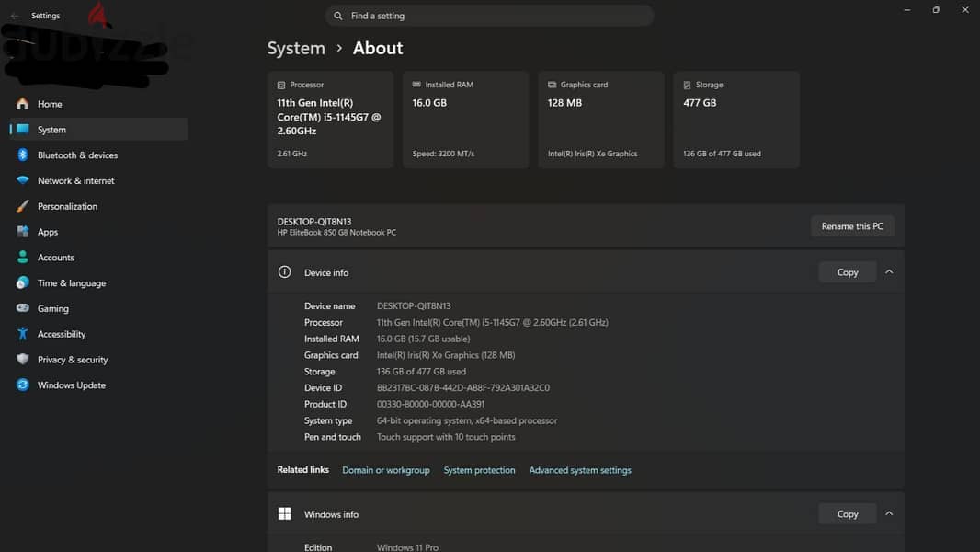980x552 pixels.
Task: Click the Home icon in sidebar
Action: 22,104
